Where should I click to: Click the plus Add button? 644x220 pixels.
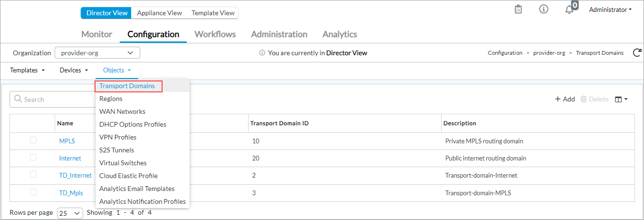pos(565,99)
